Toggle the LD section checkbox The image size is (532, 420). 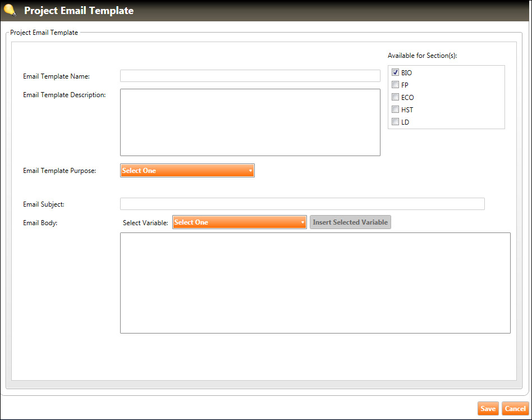point(396,122)
